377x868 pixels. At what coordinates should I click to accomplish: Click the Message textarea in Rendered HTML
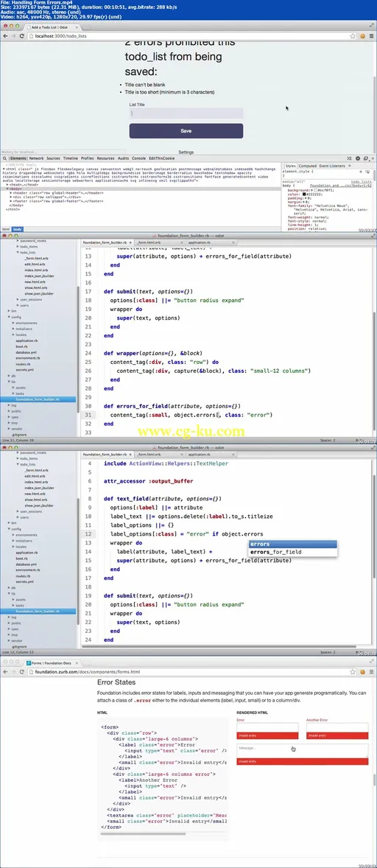click(x=303, y=751)
